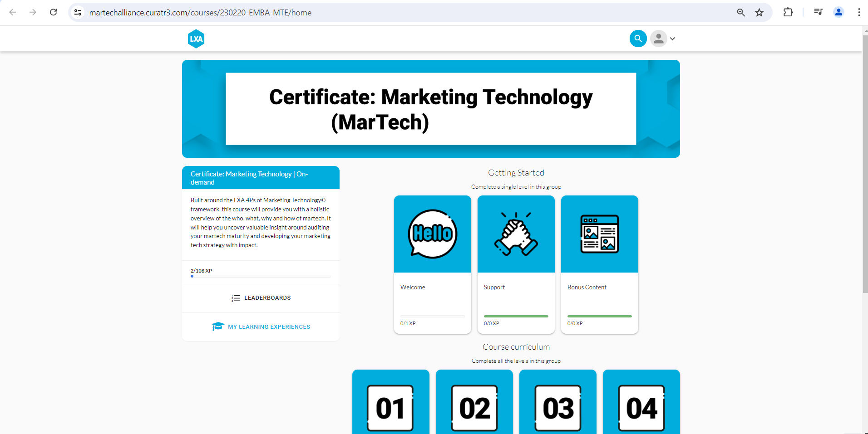Click the Welcome card title

tap(413, 287)
